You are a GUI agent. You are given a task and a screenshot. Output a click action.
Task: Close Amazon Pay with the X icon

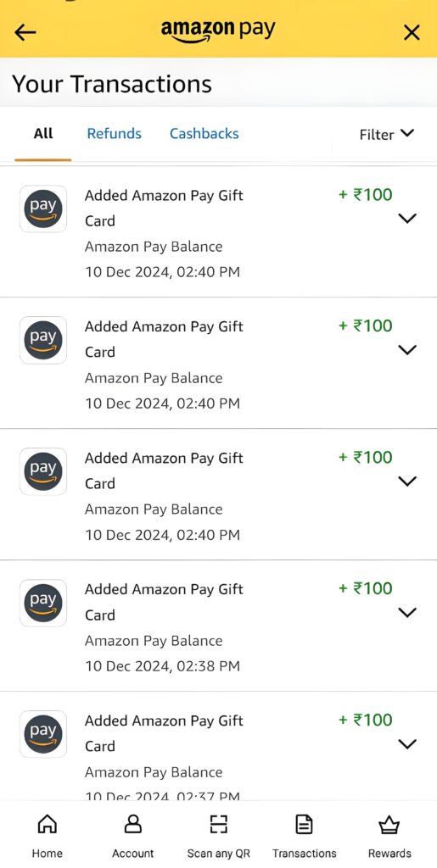click(x=412, y=33)
